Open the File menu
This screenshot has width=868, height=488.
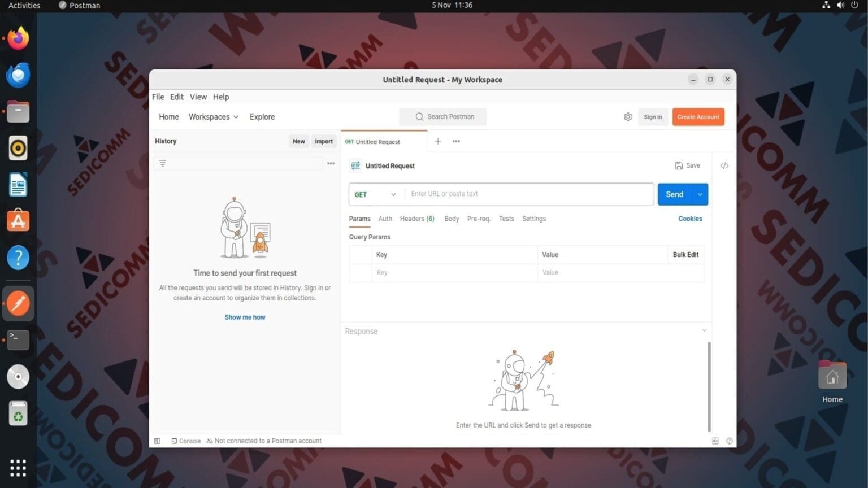(158, 97)
